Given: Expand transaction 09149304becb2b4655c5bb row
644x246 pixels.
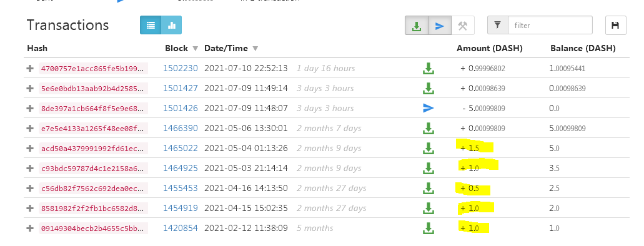Looking at the screenshot, I should 29,228.
